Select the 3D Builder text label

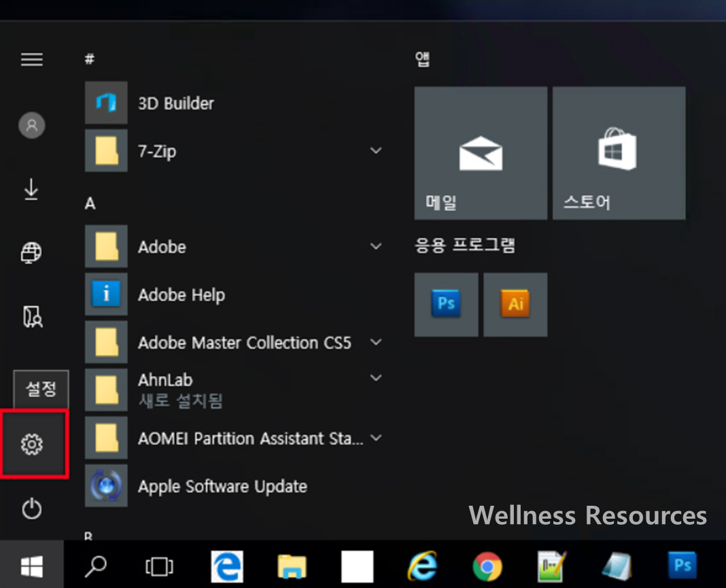176,103
